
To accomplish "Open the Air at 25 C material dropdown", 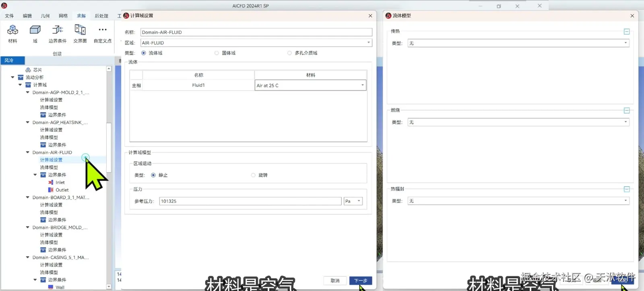I will tap(310, 85).
